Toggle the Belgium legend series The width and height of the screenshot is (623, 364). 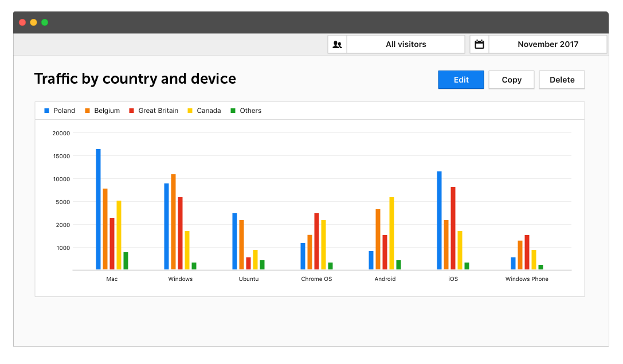pyautogui.click(x=102, y=111)
